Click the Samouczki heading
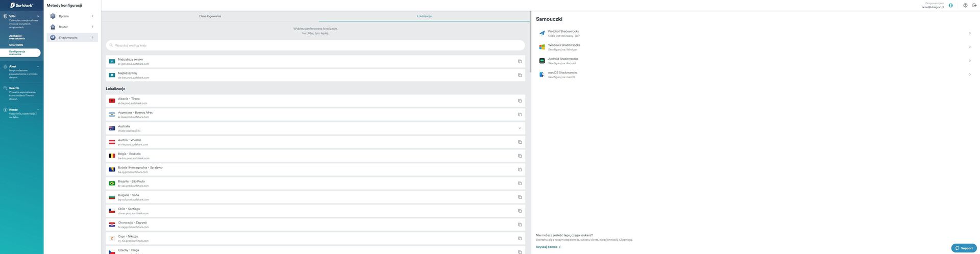 [x=549, y=19]
